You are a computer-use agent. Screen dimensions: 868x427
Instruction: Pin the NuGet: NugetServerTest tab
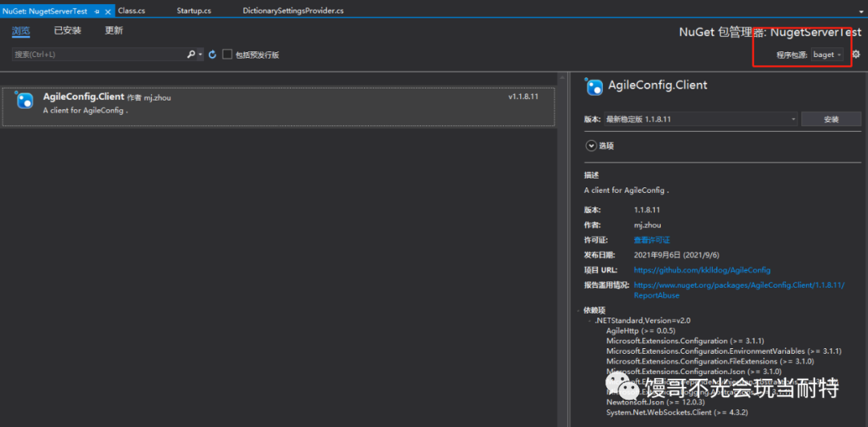(x=96, y=11)
